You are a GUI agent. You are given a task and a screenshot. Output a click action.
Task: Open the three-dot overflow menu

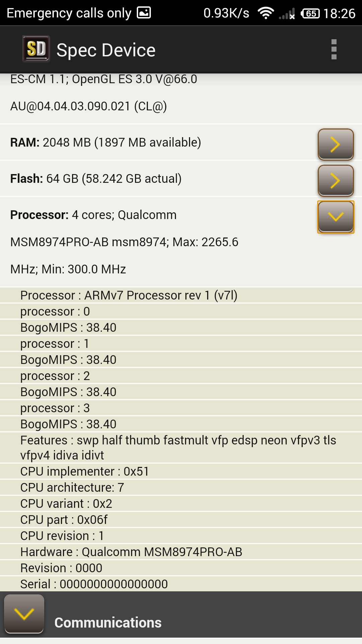tap(334, 49)
